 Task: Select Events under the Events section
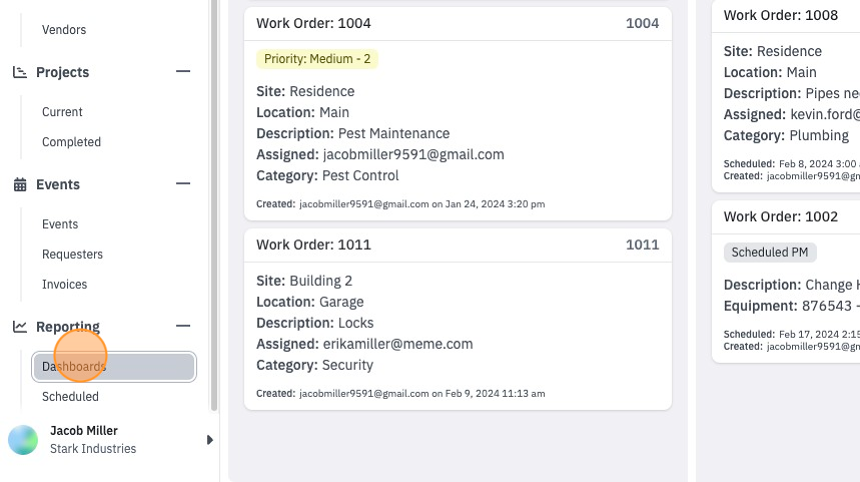(x=60, y=224)
